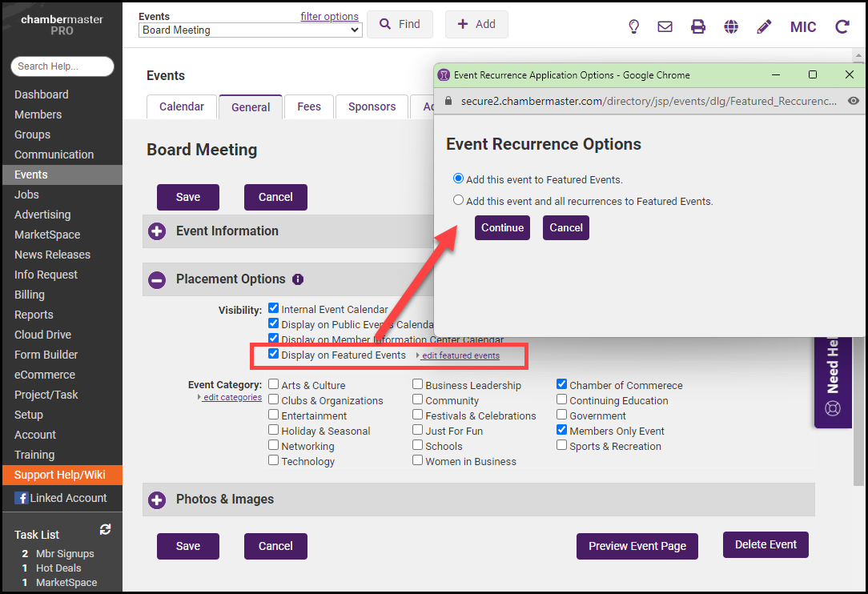868x594 pixels.
Task: Switch to the Fees tab
Action: click(309, 106)
